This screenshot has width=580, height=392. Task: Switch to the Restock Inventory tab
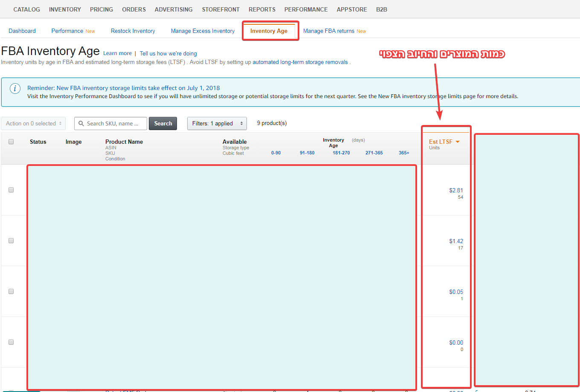(133, 31)
